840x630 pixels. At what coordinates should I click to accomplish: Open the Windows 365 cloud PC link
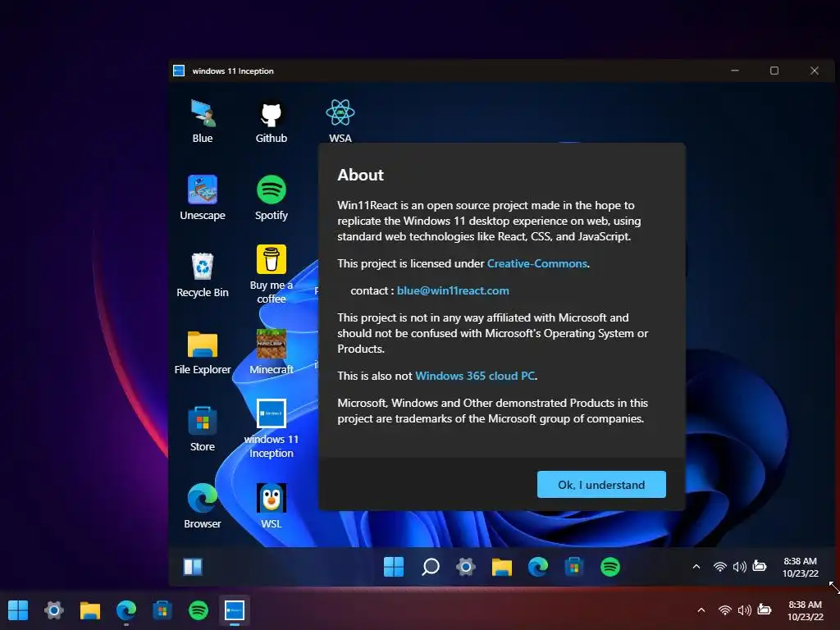[x=475, y=376]
